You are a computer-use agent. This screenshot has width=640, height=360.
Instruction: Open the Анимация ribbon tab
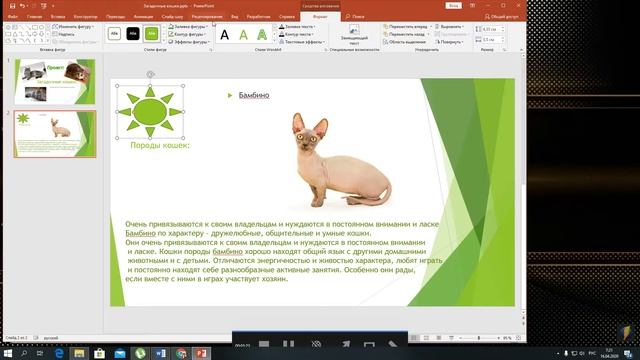143,17
